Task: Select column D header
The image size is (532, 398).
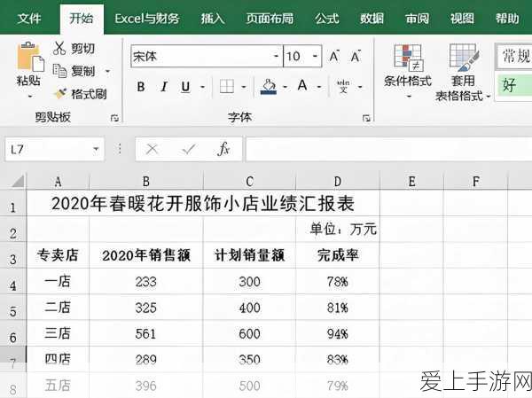Action: tap(338, 182)
